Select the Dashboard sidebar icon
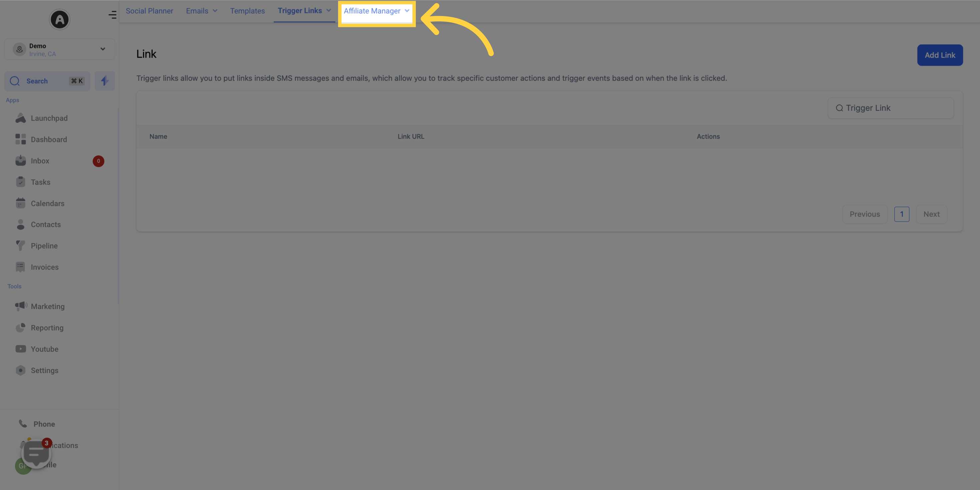Image resolution: width=980 pixels, height=490 pixels. (x=21, y=139)
